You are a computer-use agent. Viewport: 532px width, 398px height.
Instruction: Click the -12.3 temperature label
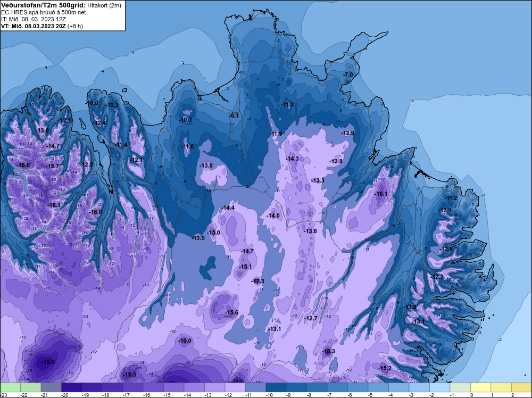pyautogui.click(x=437, y=277)
